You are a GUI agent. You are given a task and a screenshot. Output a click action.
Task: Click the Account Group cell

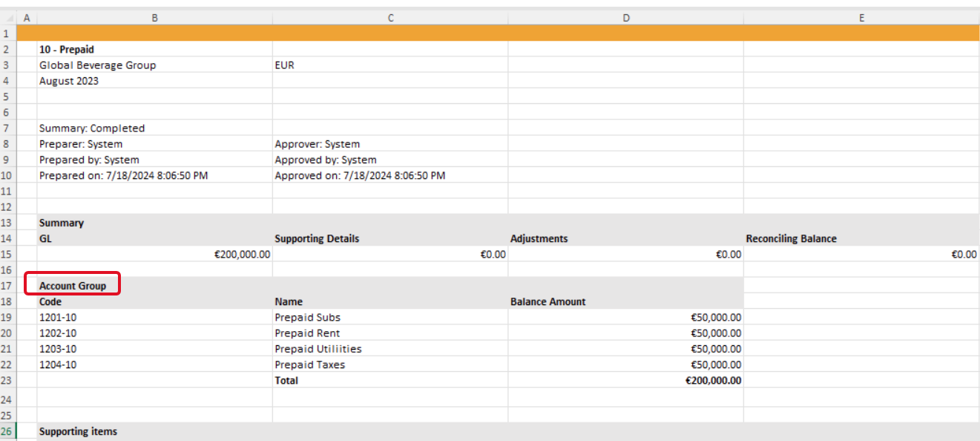tap(154, 286)
